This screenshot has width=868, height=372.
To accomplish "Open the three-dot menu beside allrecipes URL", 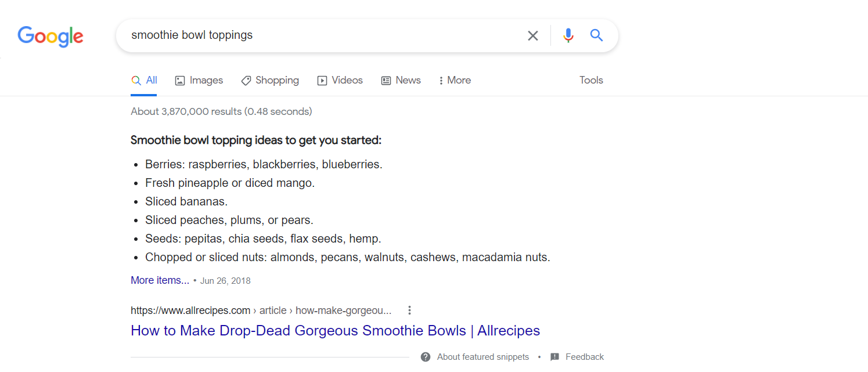I will [409, 310].
